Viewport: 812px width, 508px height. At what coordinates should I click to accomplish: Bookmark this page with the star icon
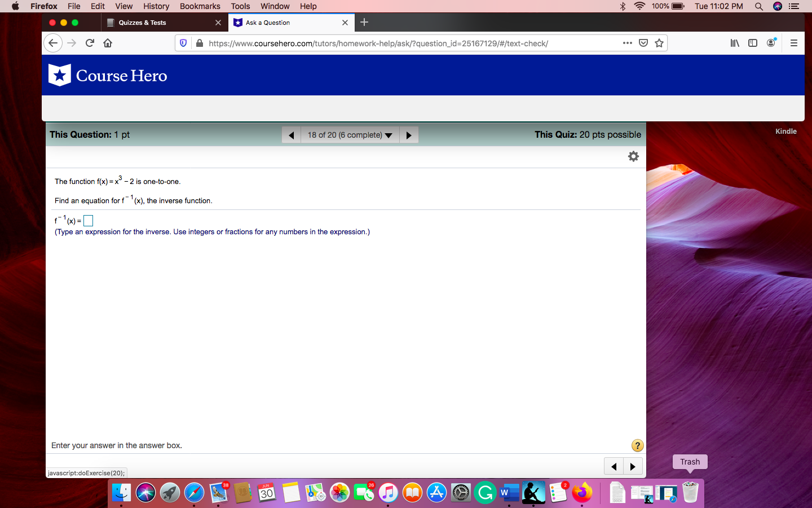coord(659,43)
